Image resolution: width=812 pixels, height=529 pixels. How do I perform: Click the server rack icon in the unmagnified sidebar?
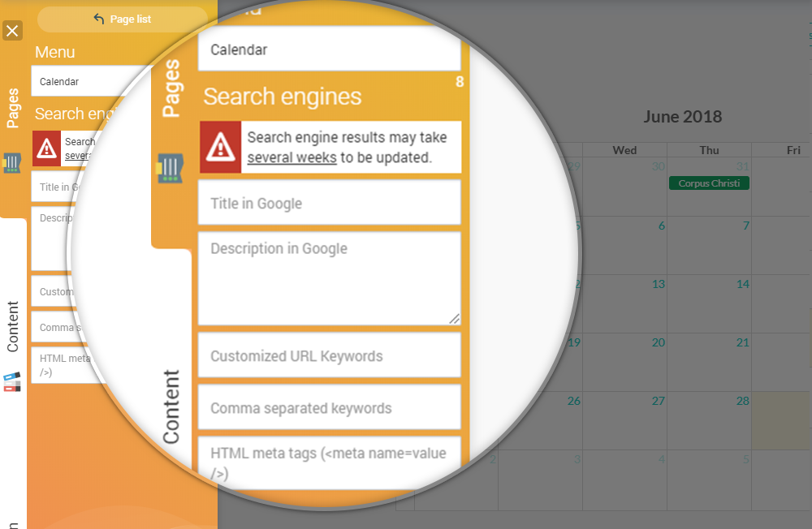pos(12,163)
